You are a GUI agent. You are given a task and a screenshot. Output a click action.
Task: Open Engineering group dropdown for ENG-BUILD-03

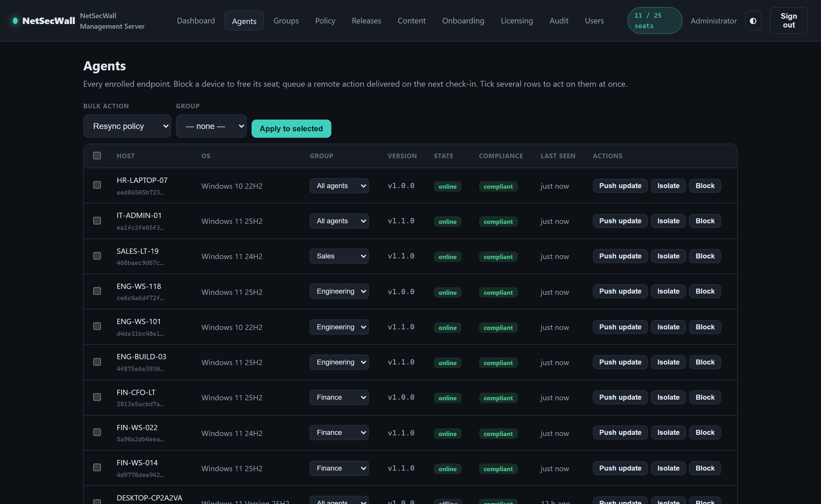pos(339,362)
